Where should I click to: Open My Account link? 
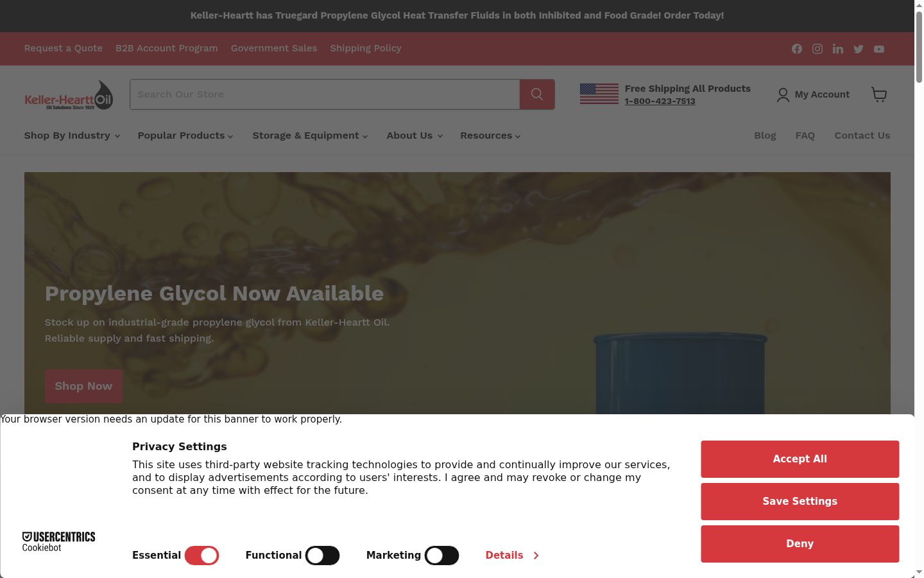tap(812, 94)
